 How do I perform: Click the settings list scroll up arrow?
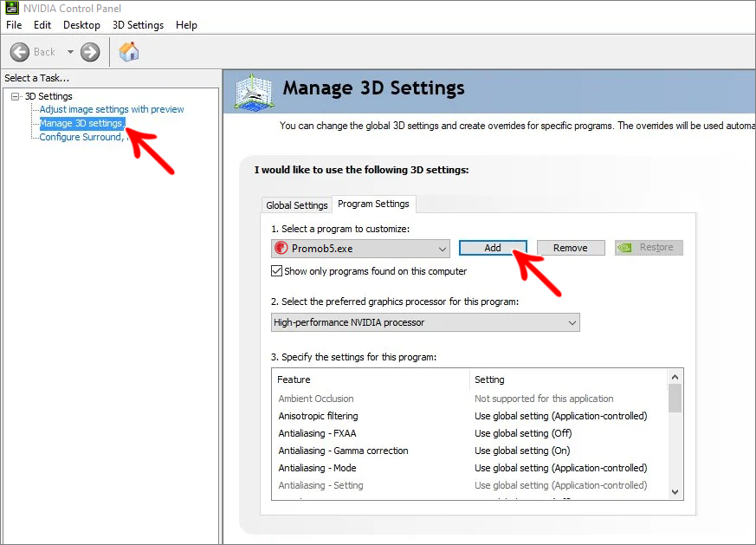click(675, 377)
